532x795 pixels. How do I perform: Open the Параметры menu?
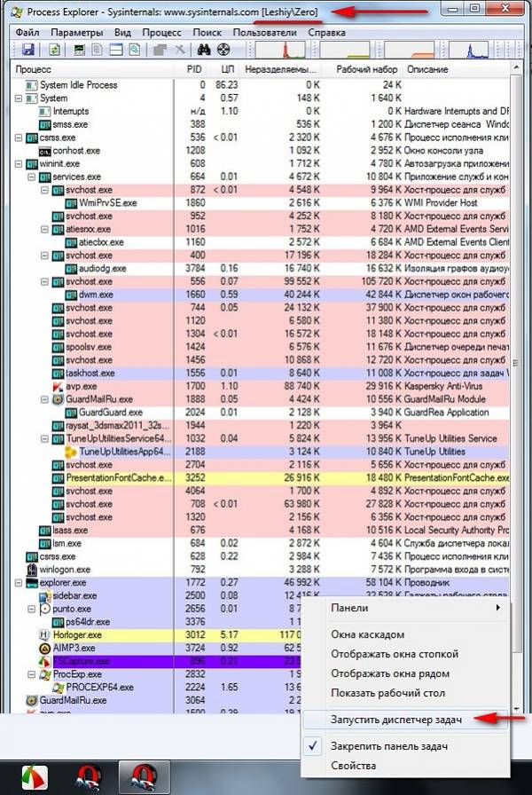[x=69, y=32]
